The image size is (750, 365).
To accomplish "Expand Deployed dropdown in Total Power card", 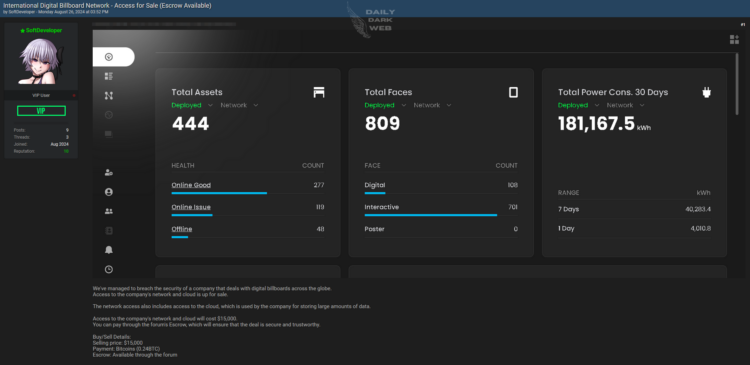I will (x=579, y=105).
